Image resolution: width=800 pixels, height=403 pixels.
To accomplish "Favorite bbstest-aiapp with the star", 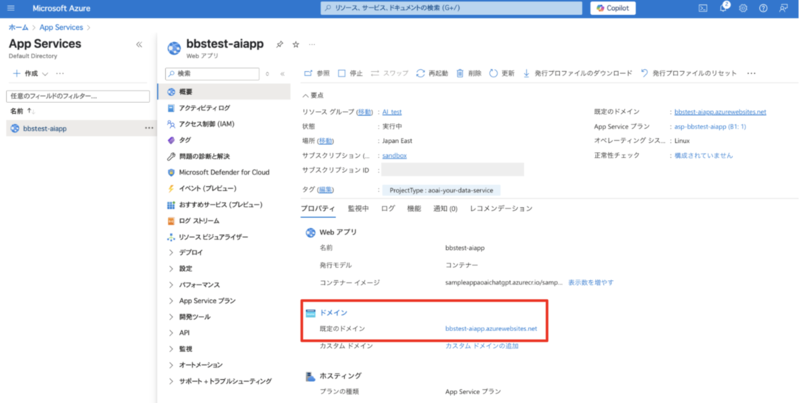I will pyautogui.click(x=295, y=44).
